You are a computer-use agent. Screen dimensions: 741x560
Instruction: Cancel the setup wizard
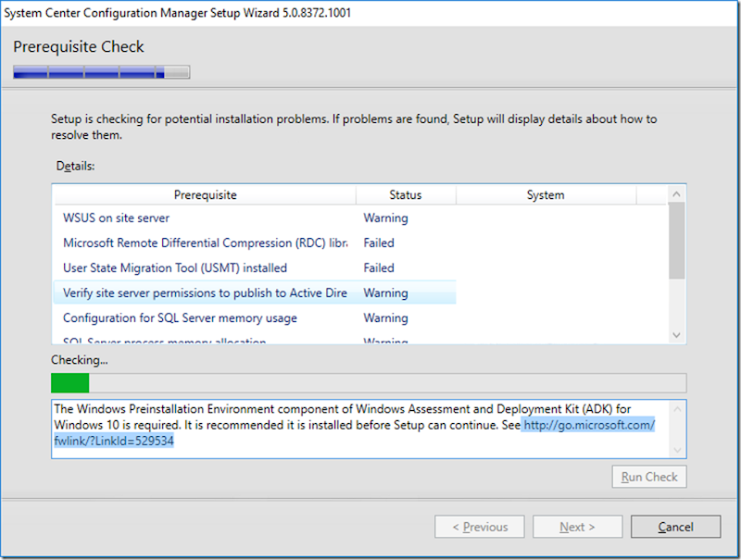tap(676, 527)
